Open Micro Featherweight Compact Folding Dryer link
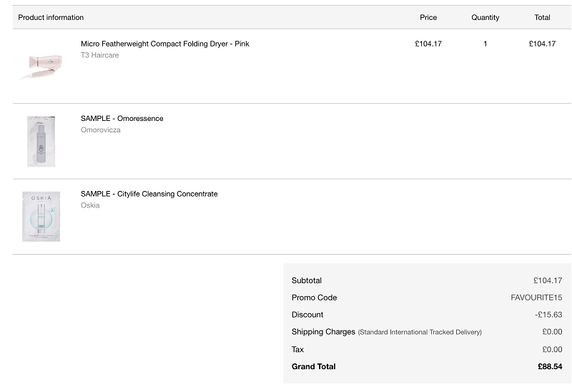 pos(164,44)
